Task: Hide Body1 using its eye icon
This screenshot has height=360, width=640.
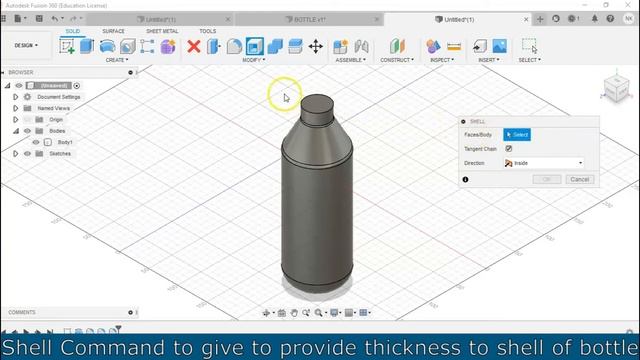Action: [36, 142]
